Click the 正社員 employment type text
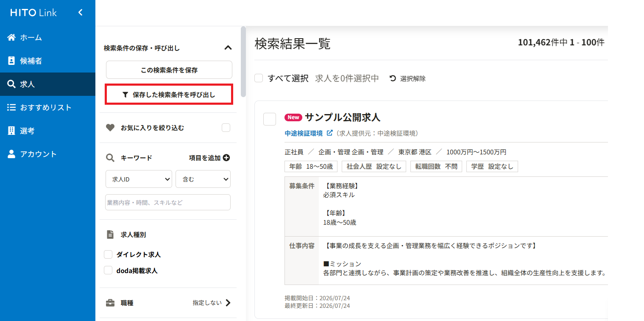644x321 pixels. [294, 152]
